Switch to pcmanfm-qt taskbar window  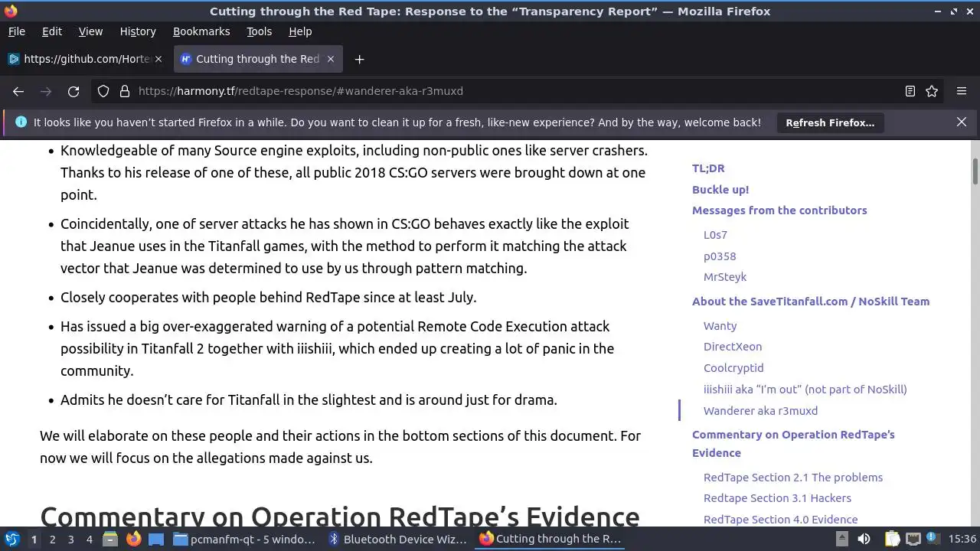(244, 540)
